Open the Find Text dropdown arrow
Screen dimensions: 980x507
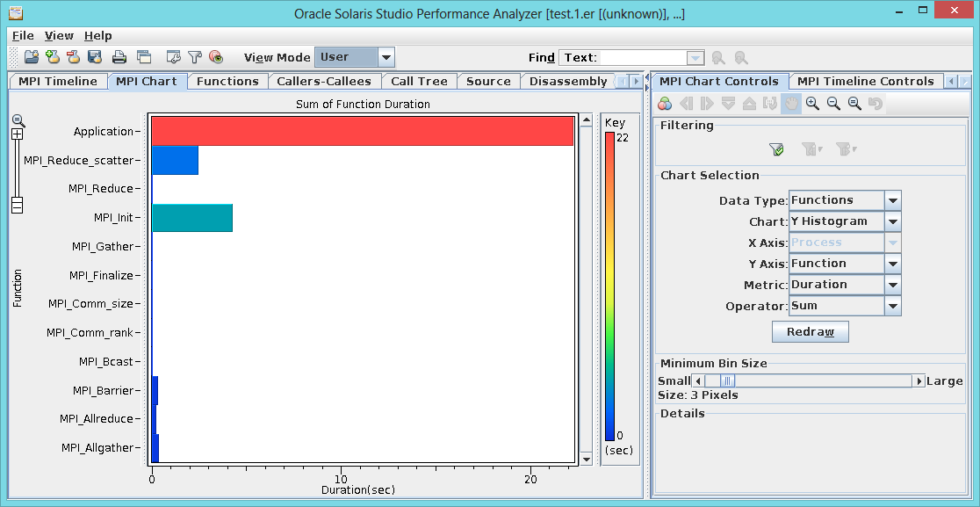695,58
